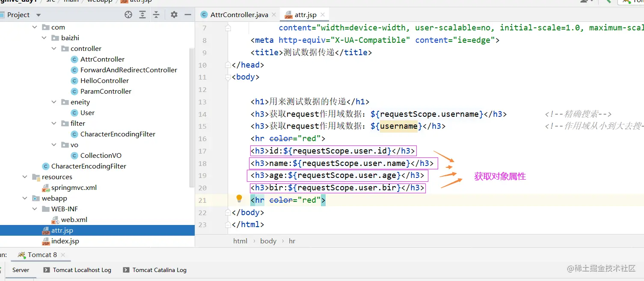Image resolution: width=644 pixels, height=281 pixels.
Task: Click the intention lightbulb on line 21
Action: 239,198
